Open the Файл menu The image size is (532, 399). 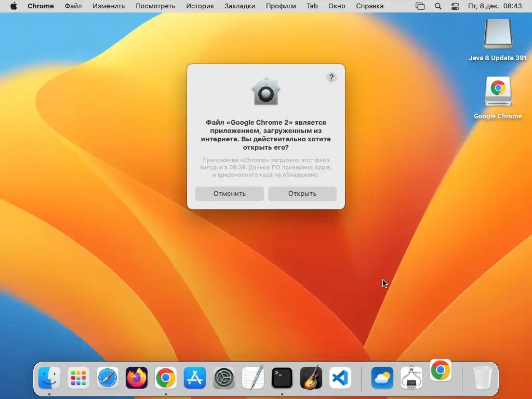(x=73, y=6)
